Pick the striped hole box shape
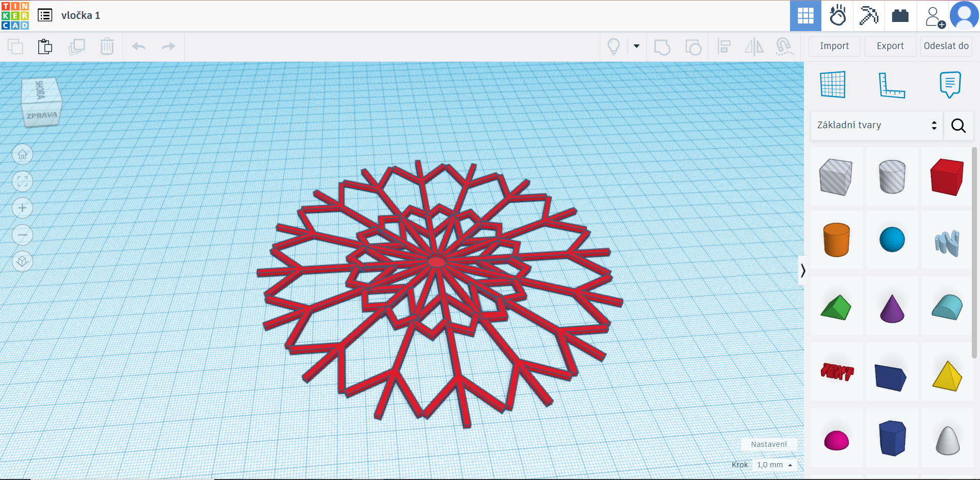This screenshot has height=480, width=980. click(836, 177)
